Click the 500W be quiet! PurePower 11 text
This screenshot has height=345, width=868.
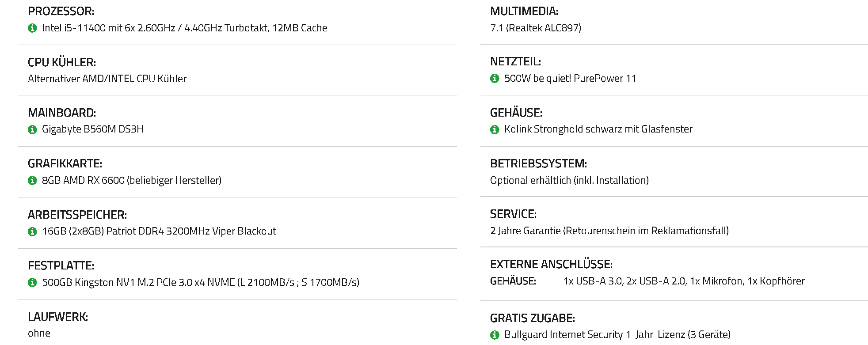click(570, 78)
